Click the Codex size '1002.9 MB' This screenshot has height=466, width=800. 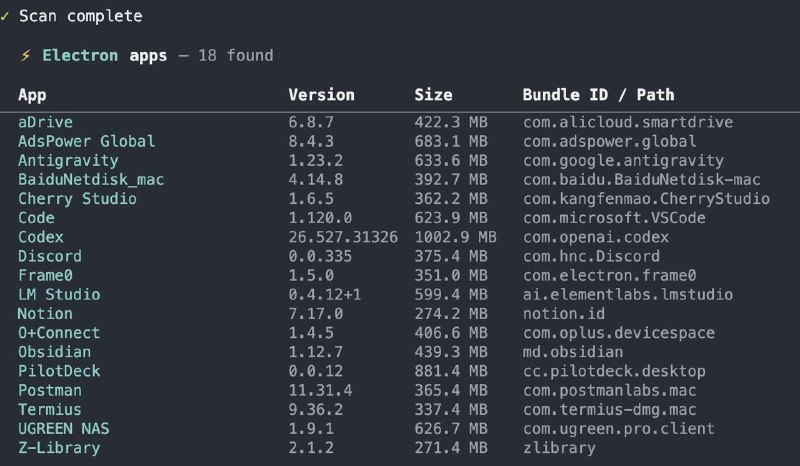point(456,237)
